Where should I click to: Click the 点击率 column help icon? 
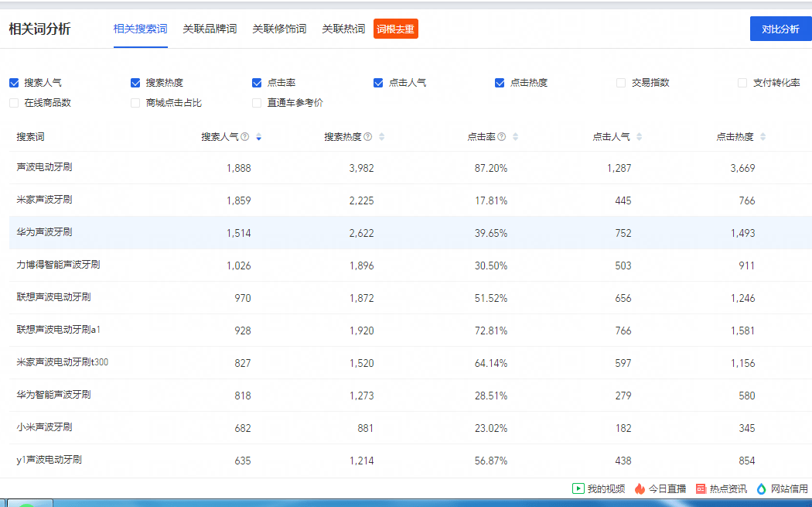tap(501, 137)
